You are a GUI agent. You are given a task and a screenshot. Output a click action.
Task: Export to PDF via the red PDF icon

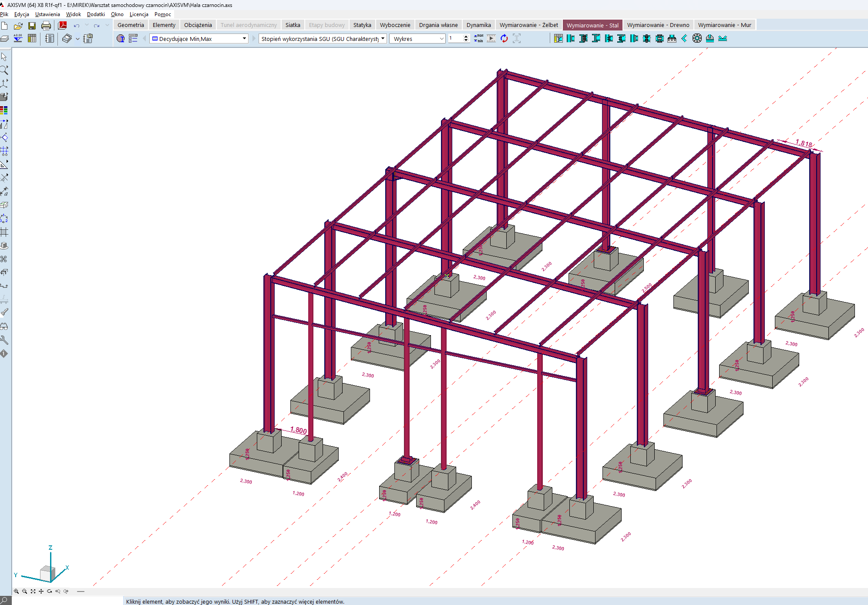coord(63,26)
